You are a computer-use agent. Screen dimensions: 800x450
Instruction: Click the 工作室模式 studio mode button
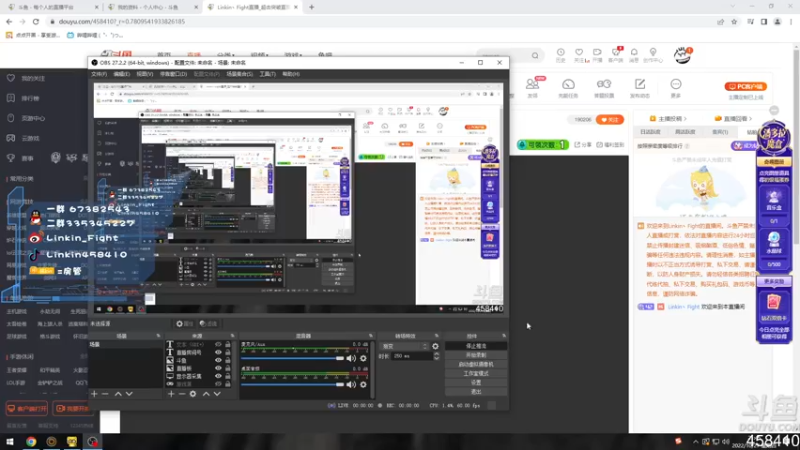[476, 373]
